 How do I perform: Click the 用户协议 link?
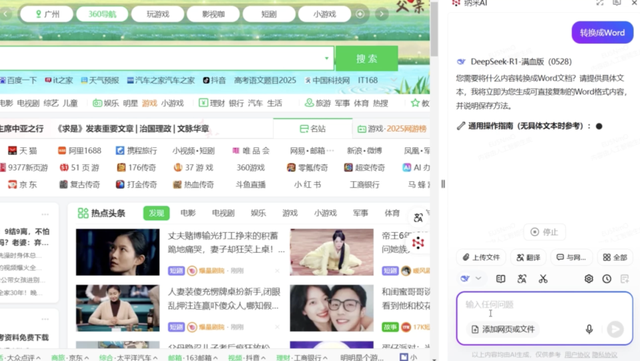[x=576, y=355]
